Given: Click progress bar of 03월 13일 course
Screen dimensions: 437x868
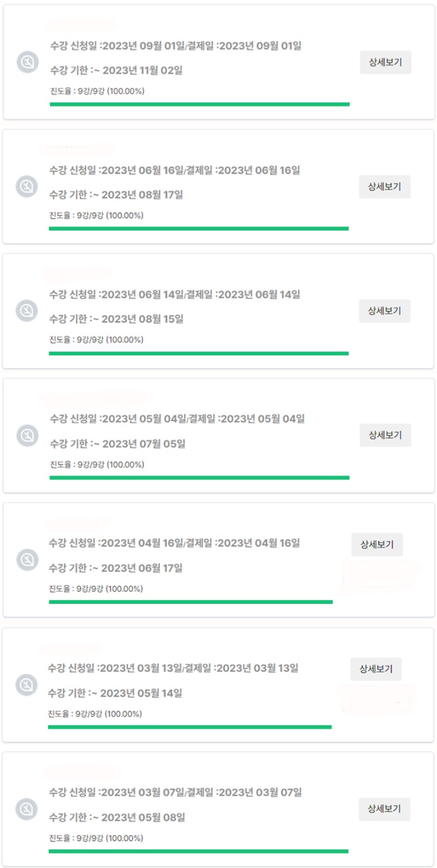Looking at the screenshot, I should 190,727.
